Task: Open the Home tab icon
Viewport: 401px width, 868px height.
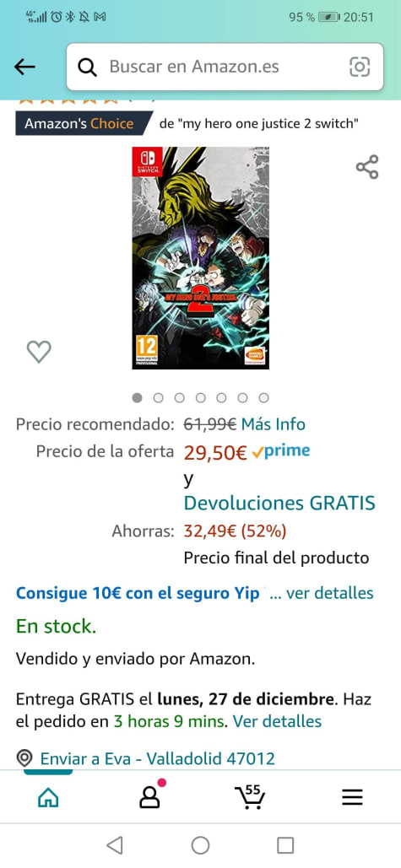Action: [48, 797]
